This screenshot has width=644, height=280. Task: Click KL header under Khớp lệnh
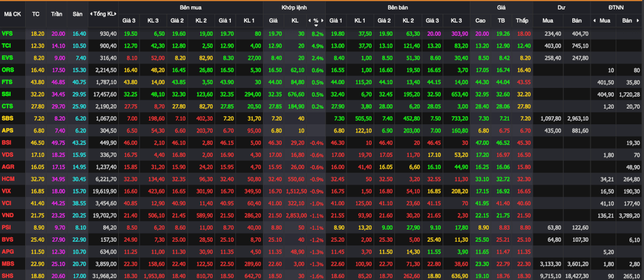pyautogui.click(x=295, y=21)
